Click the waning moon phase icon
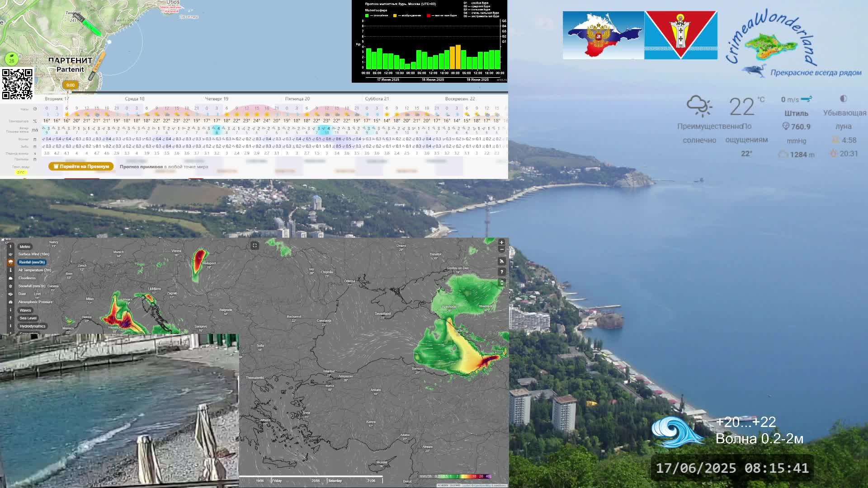This screenshot has height=488, width=868. pos(843,99)
